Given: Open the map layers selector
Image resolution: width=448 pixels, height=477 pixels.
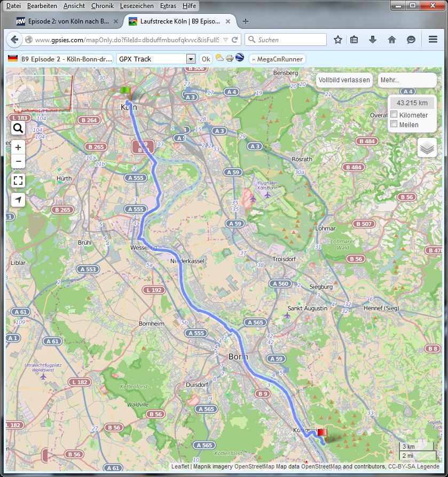Looking at the screenshot, I should [x=427, y=148].
